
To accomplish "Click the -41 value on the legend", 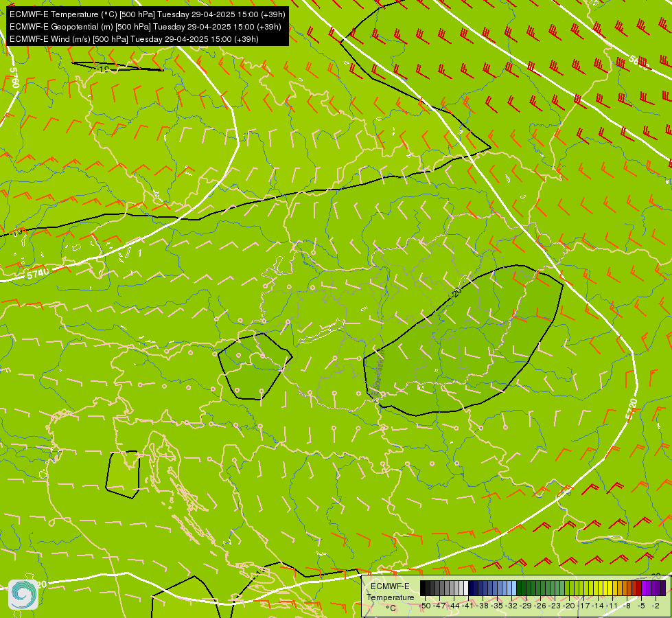I will tap(467, 606).
